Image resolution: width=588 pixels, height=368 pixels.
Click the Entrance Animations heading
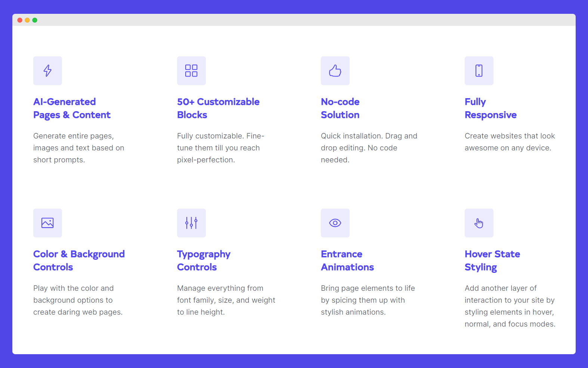(x=347, y=260)
